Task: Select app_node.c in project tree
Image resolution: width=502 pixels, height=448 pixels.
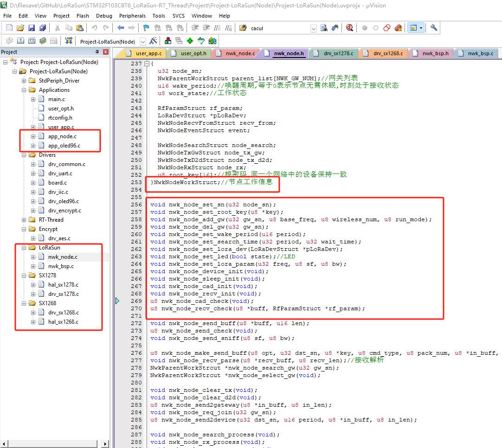Action: pyautogui.click(x=62, y=136)
